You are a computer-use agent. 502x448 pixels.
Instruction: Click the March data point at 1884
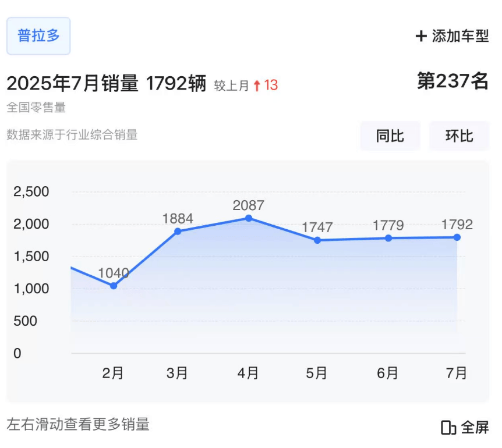(178, 231)
